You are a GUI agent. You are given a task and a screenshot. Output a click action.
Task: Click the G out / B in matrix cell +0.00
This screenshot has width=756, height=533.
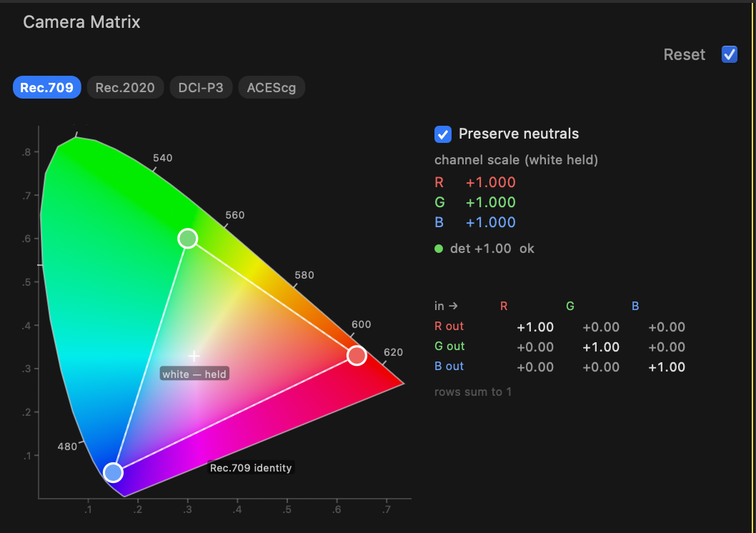point(666,347)
